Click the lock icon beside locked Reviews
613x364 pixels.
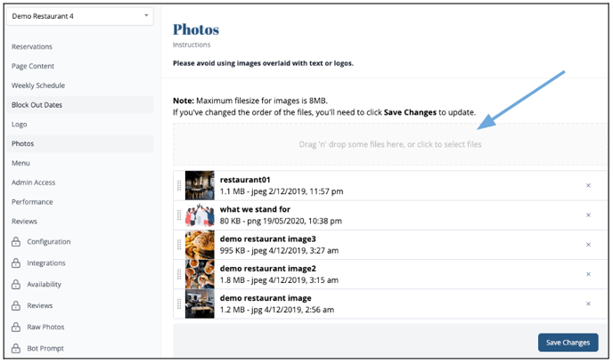[x=16, y=305]
